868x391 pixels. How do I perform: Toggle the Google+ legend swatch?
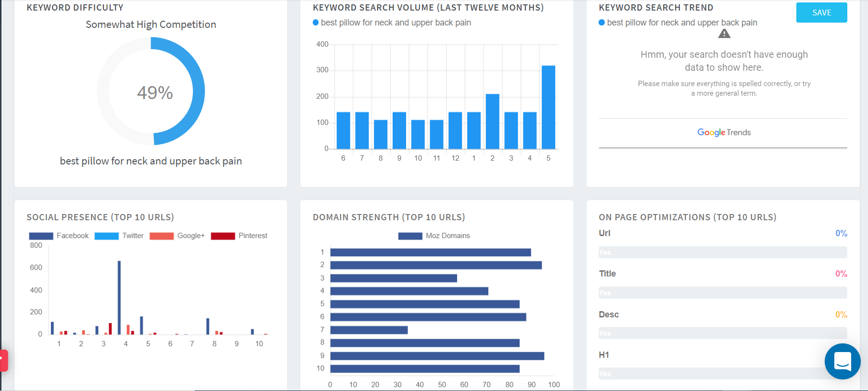(x=162, y=236)
